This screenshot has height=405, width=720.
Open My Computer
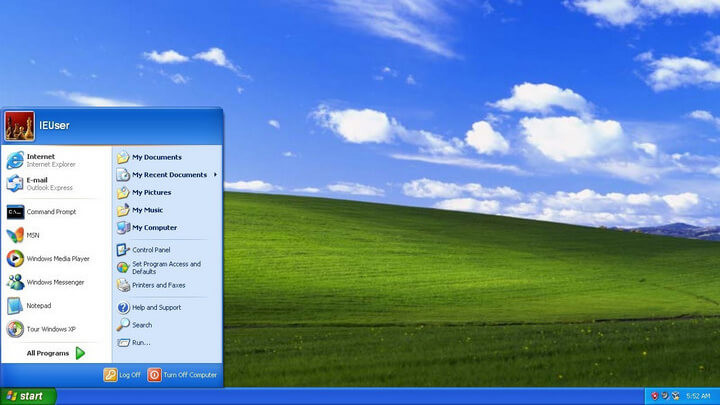154,227
